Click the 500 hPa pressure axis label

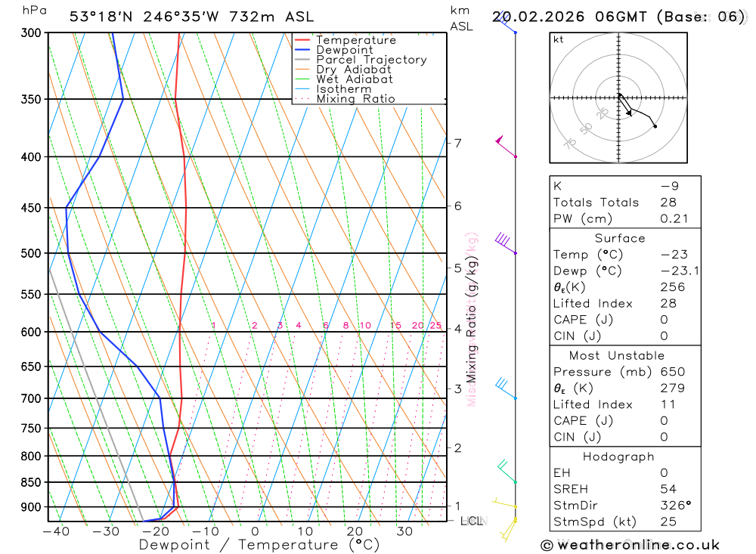(x=31, y=253)
